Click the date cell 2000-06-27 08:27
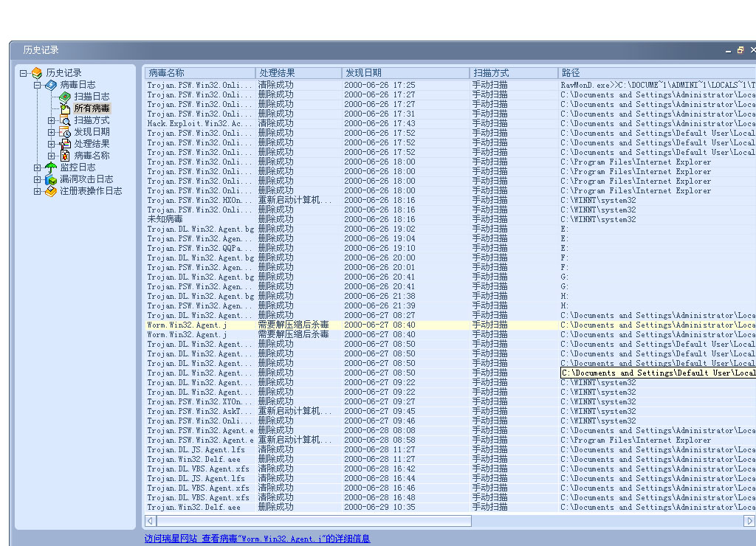Viewport: 756px width, 546px height. tap(379, 315)
